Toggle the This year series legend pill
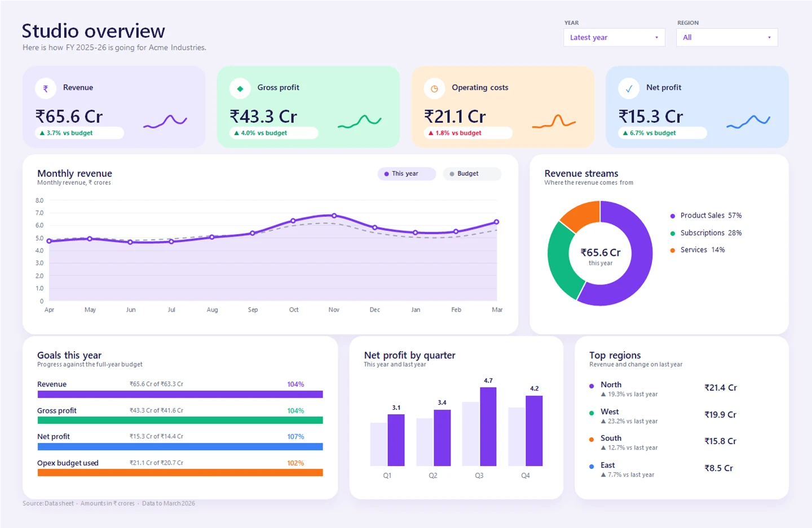Viewport: 812px width, 528px height. click(x=407, y=174)
